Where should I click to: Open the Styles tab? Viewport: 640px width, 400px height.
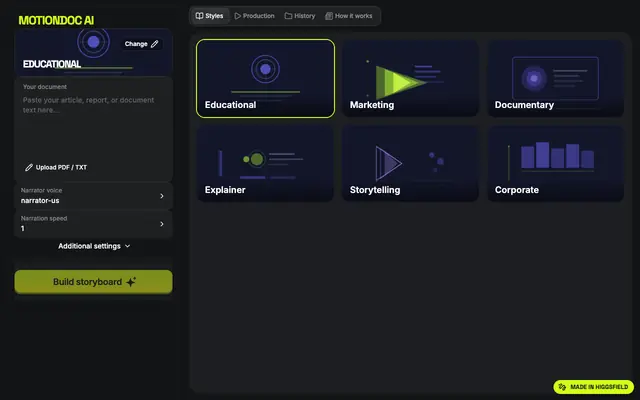pos(209,16)
